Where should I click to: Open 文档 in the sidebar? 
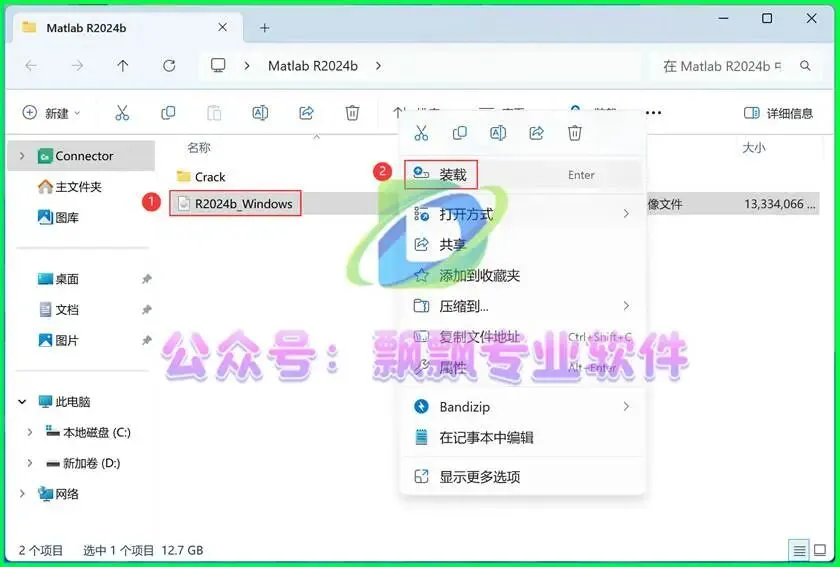(x=58, y=309)
